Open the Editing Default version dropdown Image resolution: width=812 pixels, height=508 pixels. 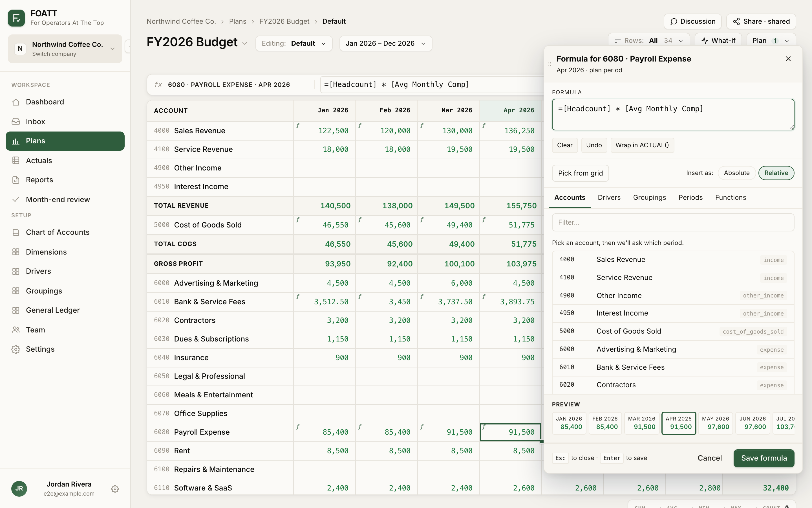click(x=294, y=43)
